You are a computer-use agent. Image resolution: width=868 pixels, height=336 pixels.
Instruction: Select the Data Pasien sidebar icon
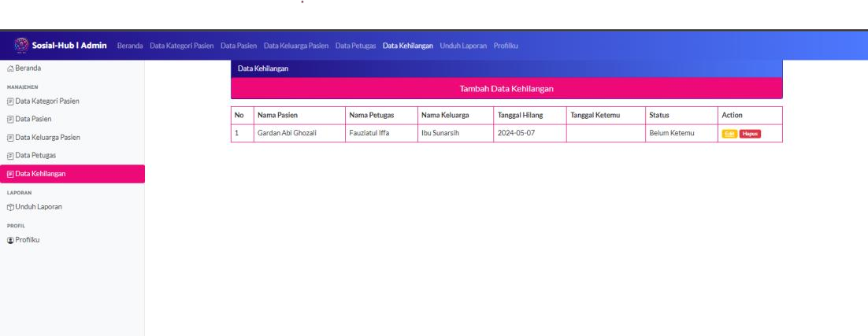tap(6, 119)
